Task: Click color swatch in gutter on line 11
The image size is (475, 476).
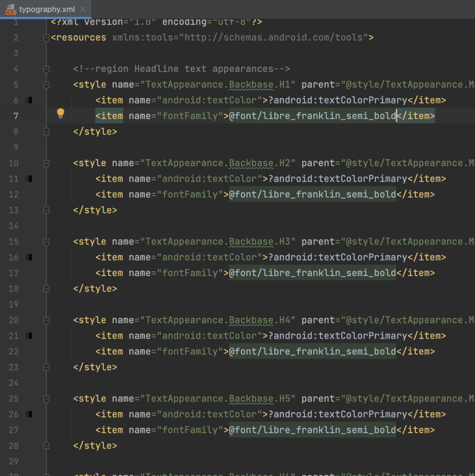Action: (29, 179)
